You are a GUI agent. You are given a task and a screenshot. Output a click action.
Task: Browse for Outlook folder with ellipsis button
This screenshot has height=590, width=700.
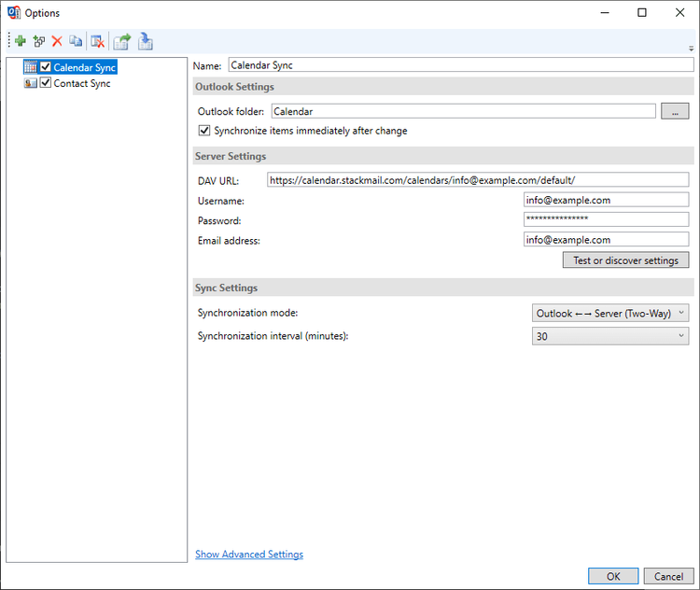(x=675, y=111)
